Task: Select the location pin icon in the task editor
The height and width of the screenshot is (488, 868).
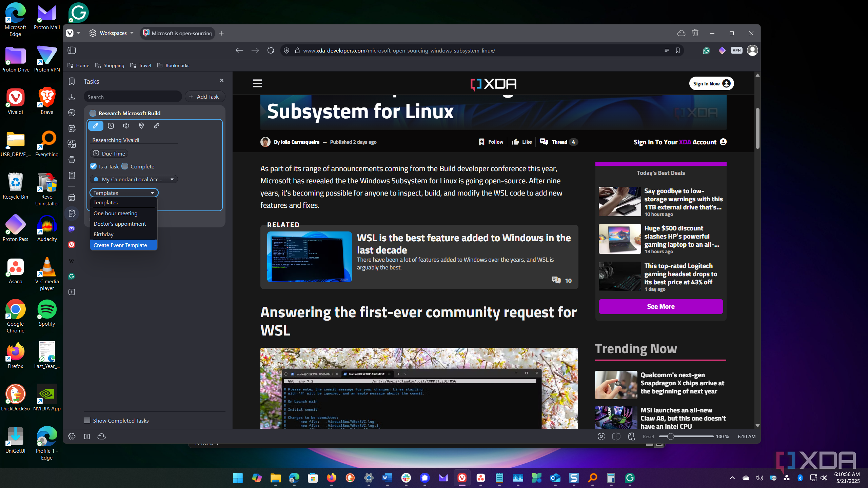Action: (x=141, y=126)
